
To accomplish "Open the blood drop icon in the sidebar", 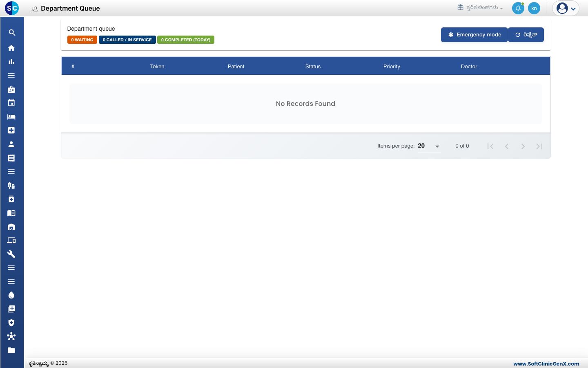I will (11, 295).
